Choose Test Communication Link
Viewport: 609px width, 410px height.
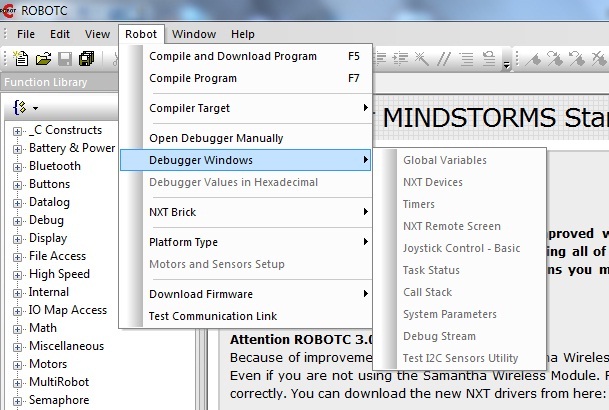pyautogui.click(x=245, y=316)
